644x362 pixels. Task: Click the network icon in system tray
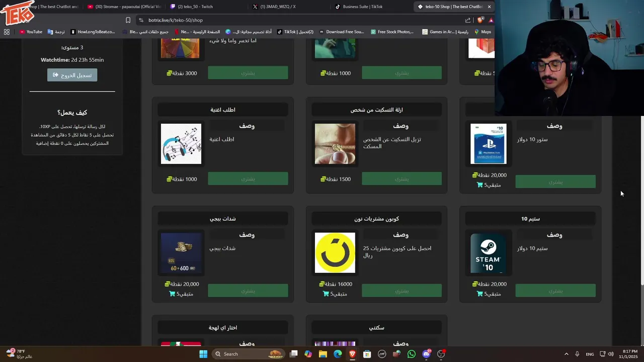[x=603, y=354]
